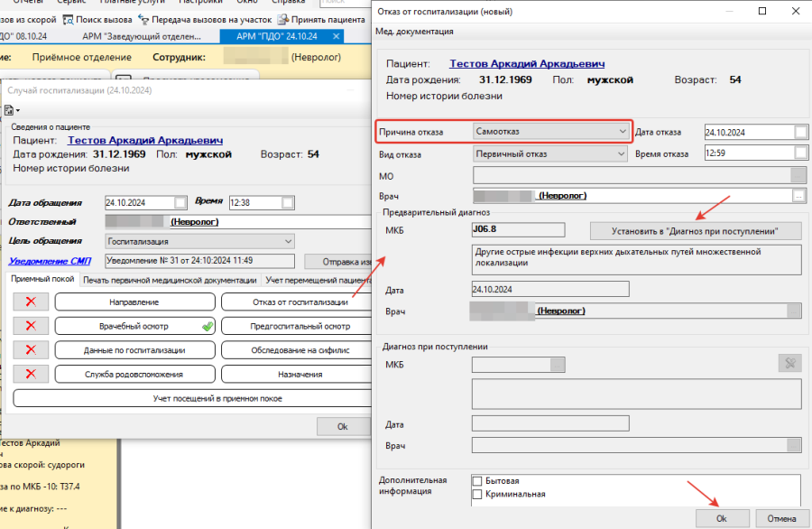The height and width of the screenshot is (529, 812).
Task: Click Ответственный (Невролог) field
Action: click(x=238, y=222)
